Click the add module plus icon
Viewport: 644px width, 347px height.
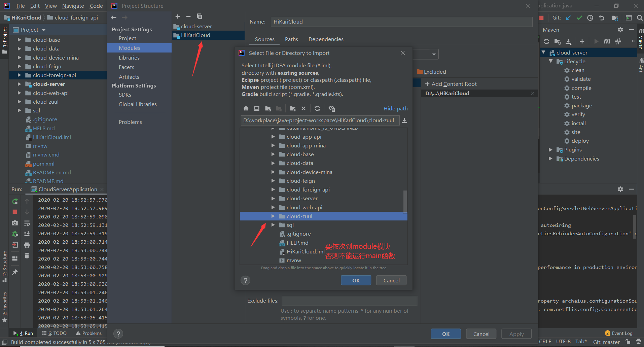(x=178, y=16)
